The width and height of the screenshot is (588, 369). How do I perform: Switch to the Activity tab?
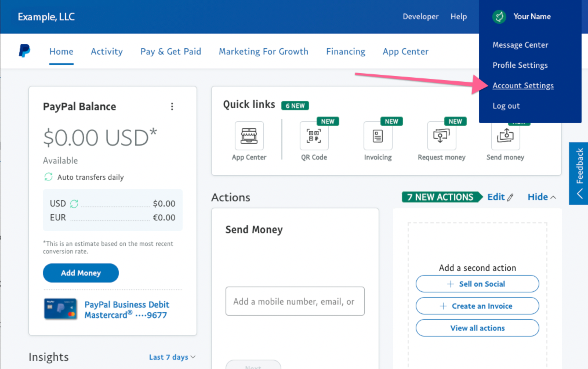point(107,52)
